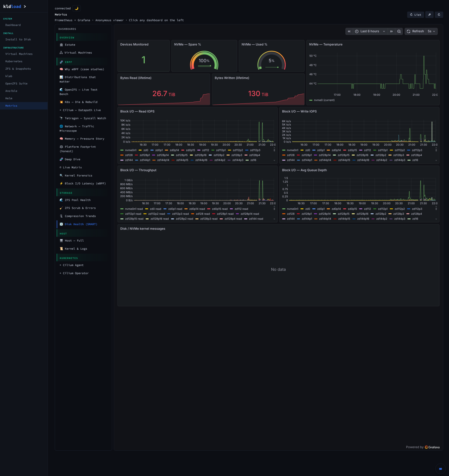Select the klab sidebar item

click(x=9, y=76)
